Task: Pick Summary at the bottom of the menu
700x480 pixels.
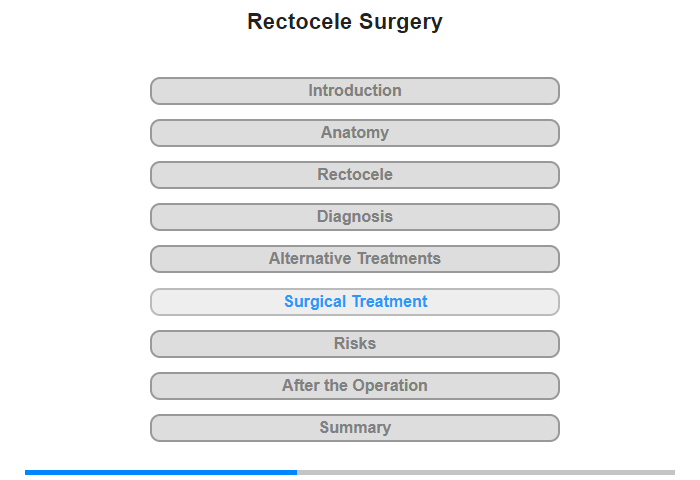Action: (x=355, y=428)
